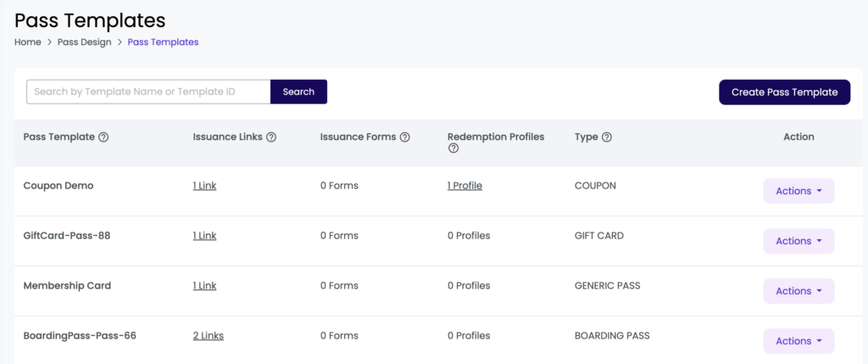
Task: Click 0 Forms in BoardingPass-Pass-66 row
Action: click(x=339, y=336)
